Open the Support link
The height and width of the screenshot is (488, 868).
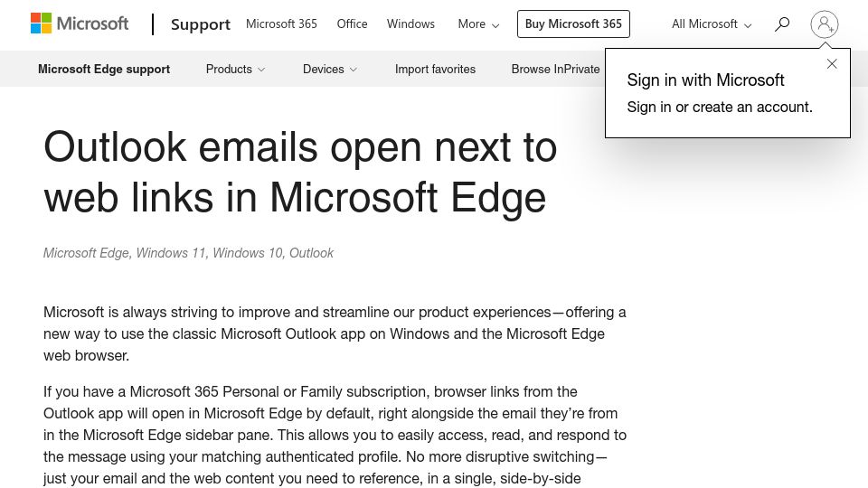click(201, 24)
